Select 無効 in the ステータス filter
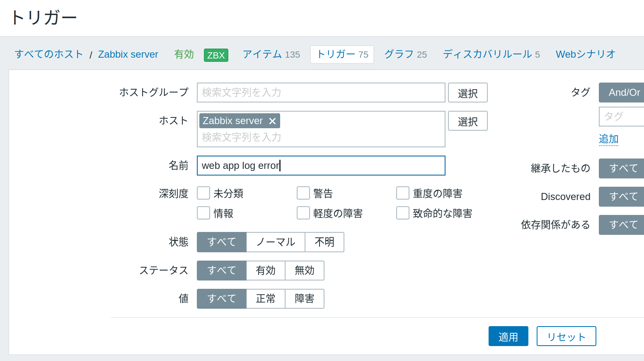This screenshot has height=361, width=644. click(x=304, y=270)
